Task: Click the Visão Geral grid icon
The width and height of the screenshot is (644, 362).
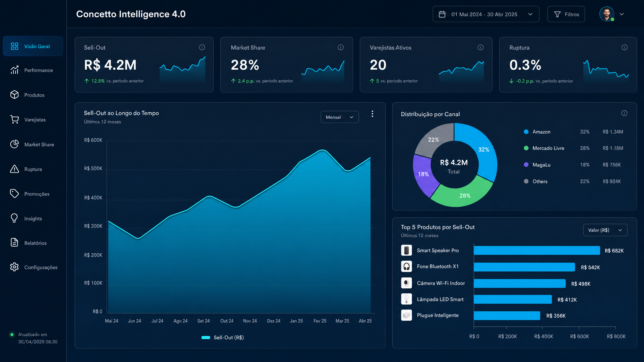Action: click(14, 46)
